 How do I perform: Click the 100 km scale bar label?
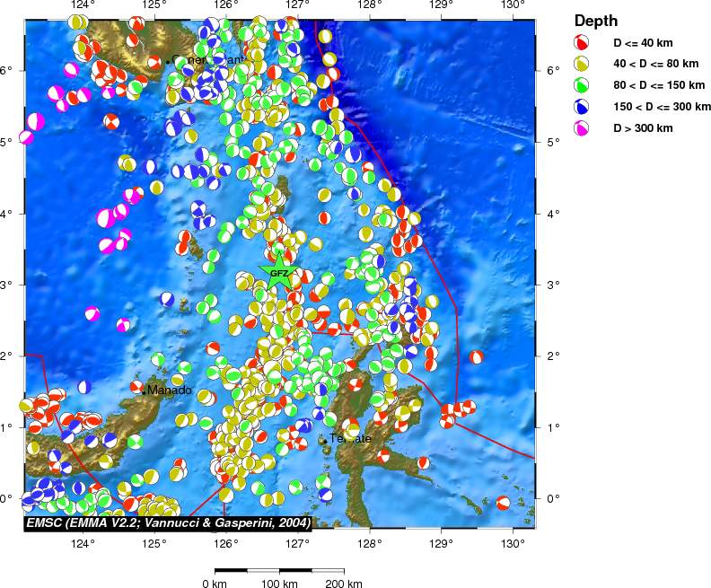pos(279,584)
